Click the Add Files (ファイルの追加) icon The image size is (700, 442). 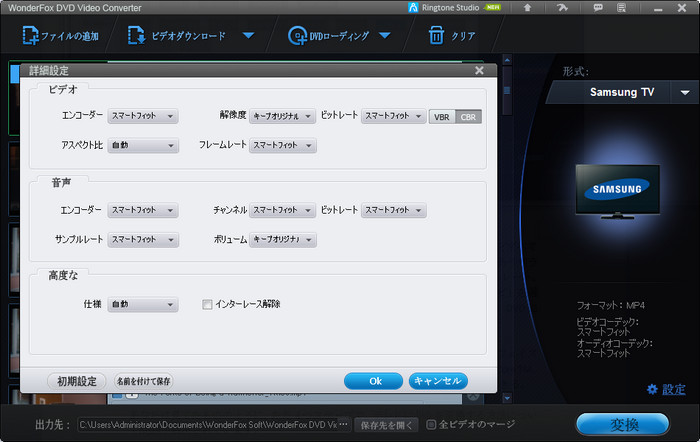(x=30, y=35)
